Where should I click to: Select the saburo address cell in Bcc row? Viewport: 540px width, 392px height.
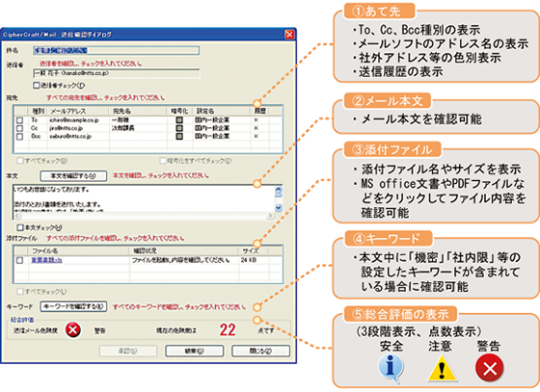[70, 136]
